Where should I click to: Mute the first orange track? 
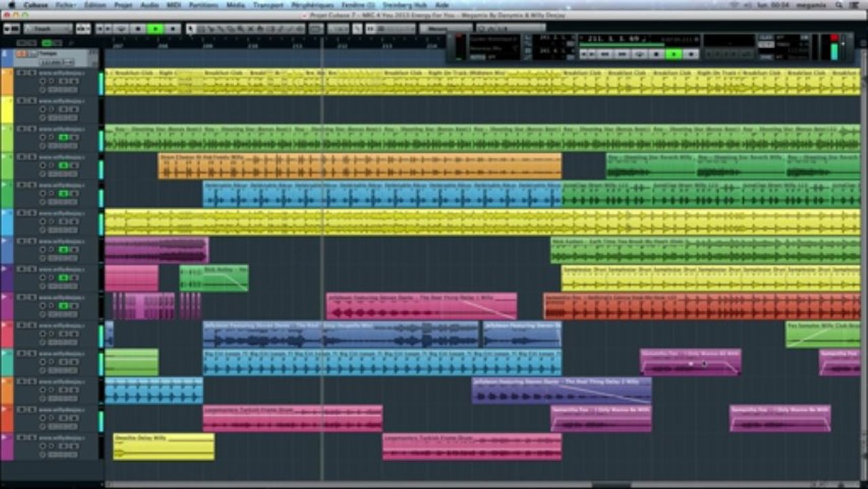[x=20, y=73]
